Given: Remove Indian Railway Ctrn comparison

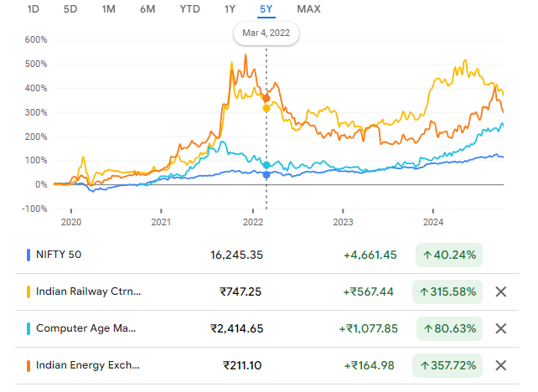Looking at the screenshot, I should (501, 291).
